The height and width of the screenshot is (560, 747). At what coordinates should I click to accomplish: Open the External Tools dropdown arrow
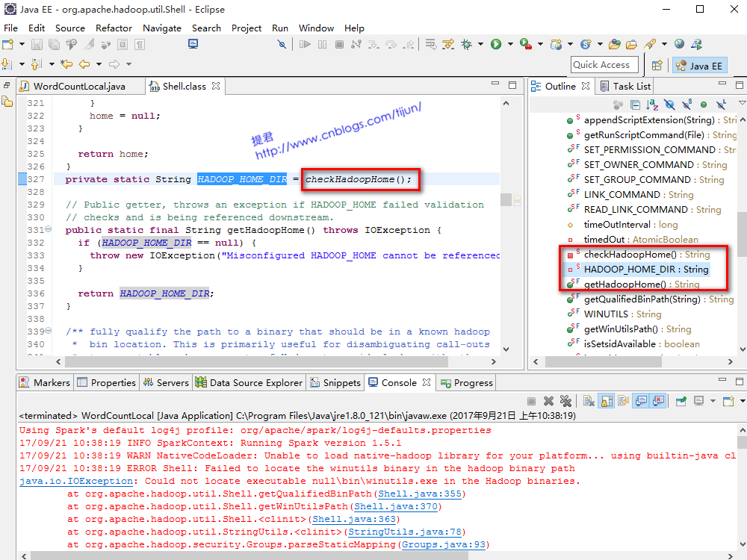[x=540, y=44]
